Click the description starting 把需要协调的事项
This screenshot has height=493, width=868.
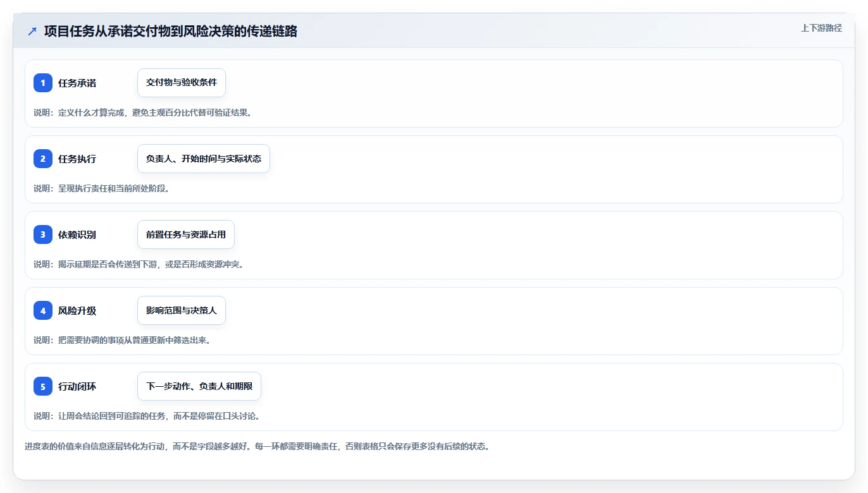coord(123,340)
